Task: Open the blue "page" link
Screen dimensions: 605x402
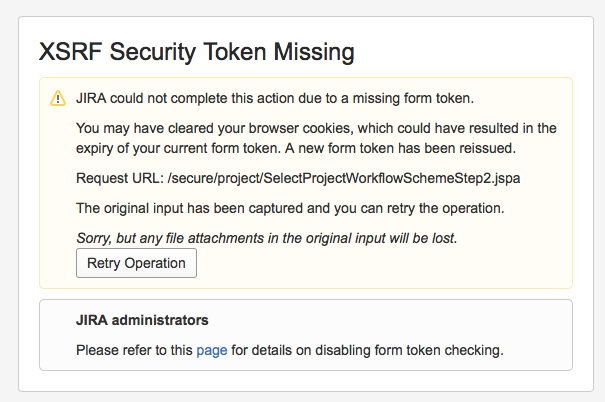Action: [212, 351]
